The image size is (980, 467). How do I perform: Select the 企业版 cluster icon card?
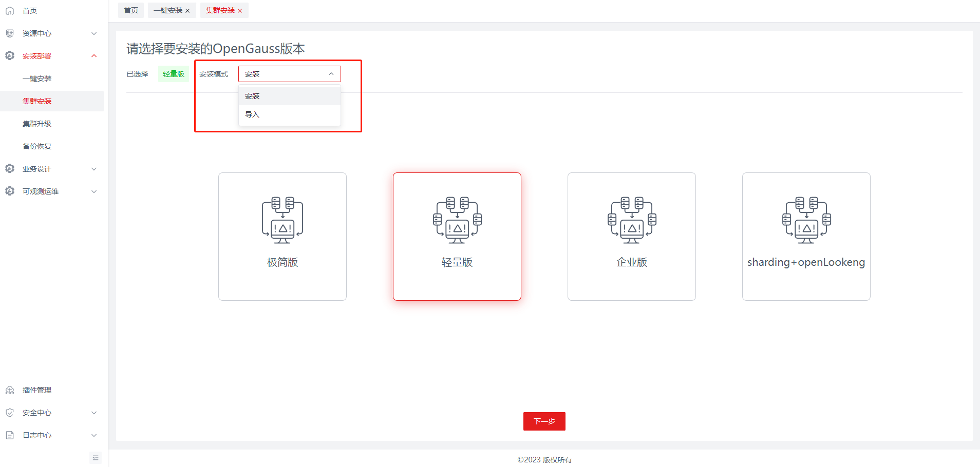click(631, 236)
